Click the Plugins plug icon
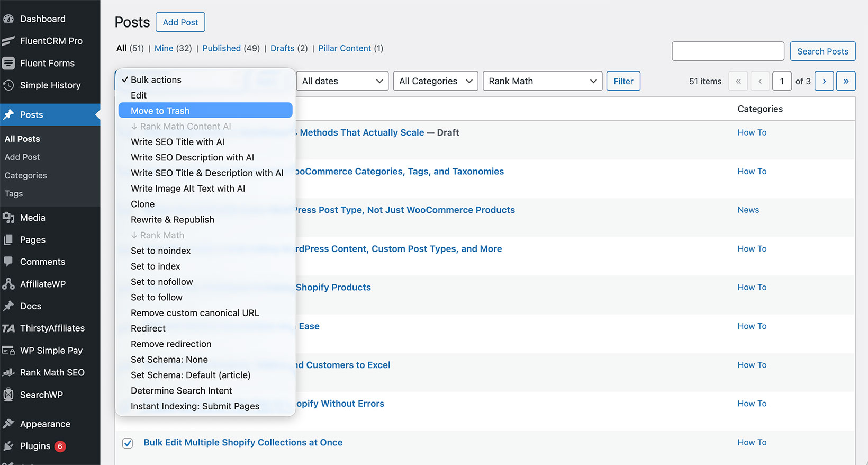Viewport: 868px width, 465px height. pyautogui.click(x=8, y=446)
